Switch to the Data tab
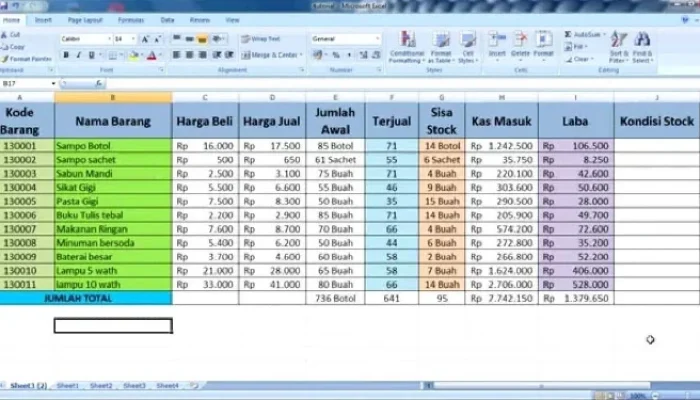This screenshot has width=700, height=400. (167, 20)
